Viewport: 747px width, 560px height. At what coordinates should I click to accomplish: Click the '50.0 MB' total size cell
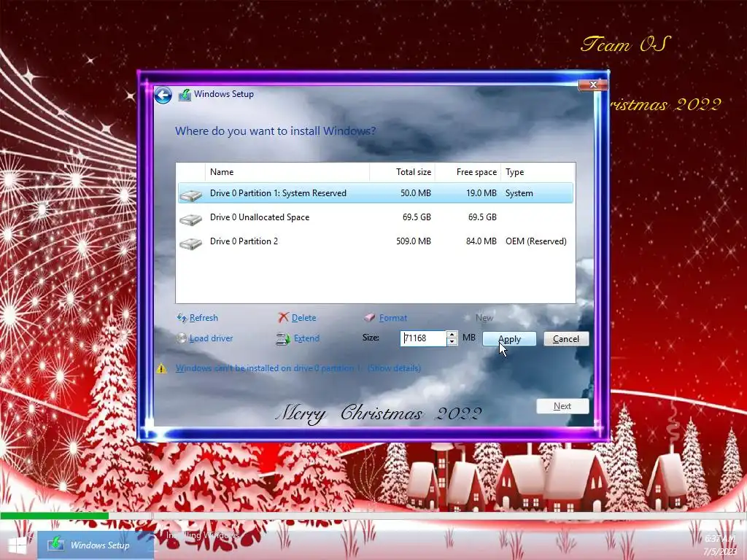(x=415, y=193)
